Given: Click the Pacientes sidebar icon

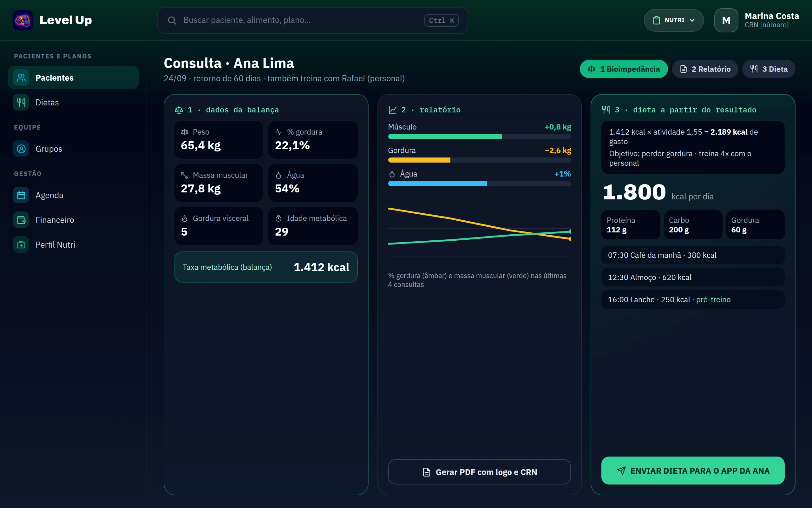Looking at the screenshot, I should (x=21, y=77).
